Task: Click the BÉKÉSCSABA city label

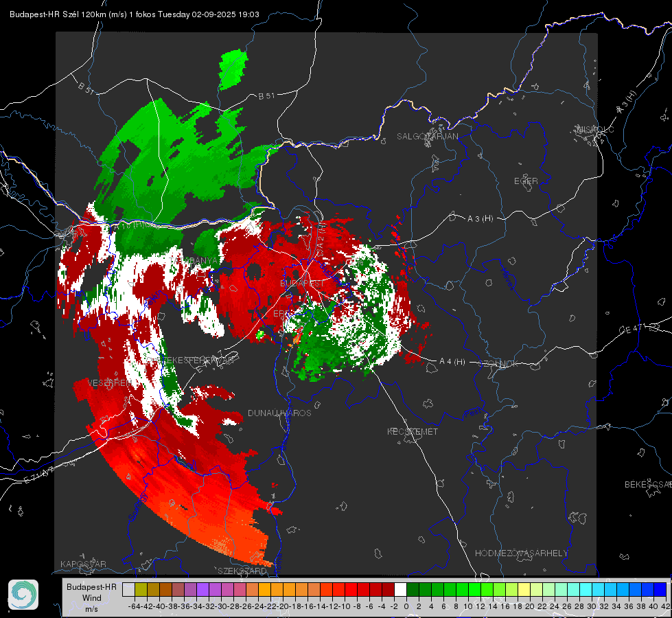Action: (x=648, y=485)
